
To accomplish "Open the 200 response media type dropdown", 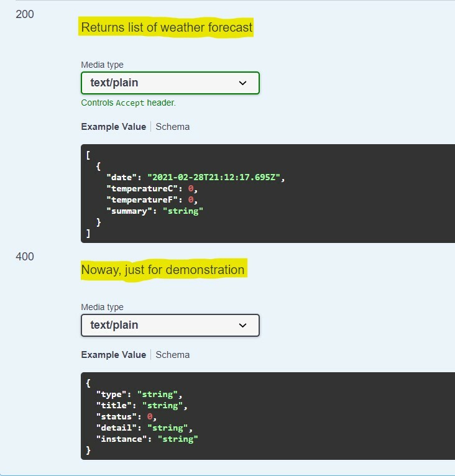I will click(170, 83).
